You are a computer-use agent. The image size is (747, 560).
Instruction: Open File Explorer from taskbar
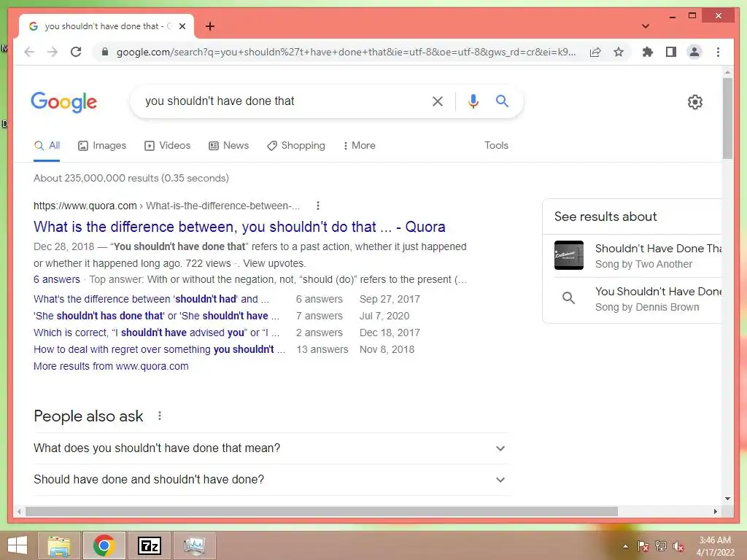[x=59, y=545]
